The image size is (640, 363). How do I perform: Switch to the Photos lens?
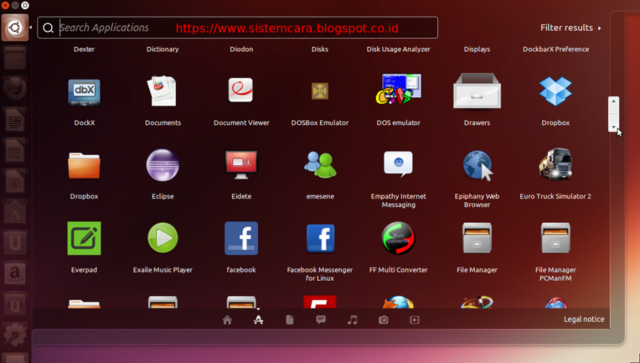(x=383, y=320)
